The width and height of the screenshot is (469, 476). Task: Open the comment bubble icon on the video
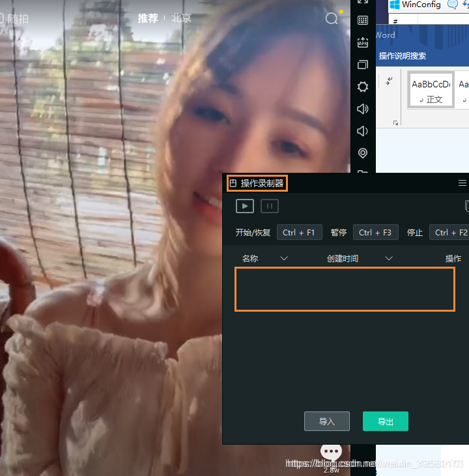pos(331,452)
